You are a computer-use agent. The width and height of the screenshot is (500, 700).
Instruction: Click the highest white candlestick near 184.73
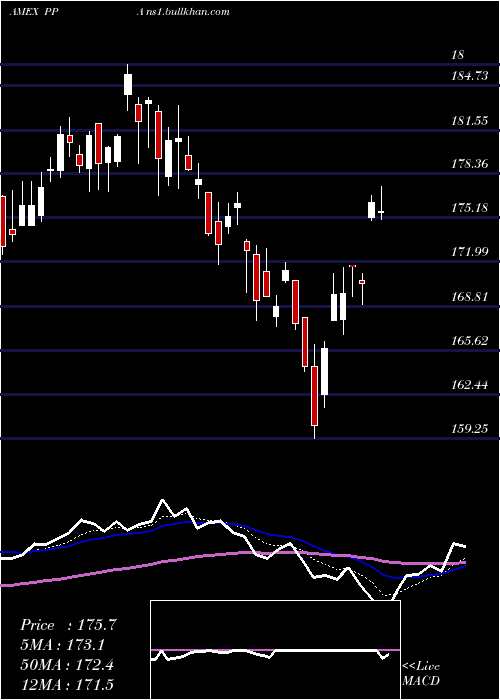[x=128, y=84]
